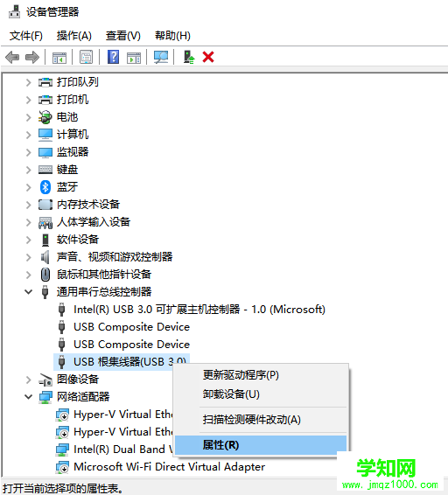448x495 pixels.
Task: Click the USB icon beside 通用串行总线控制器
Action: pos(45,292)
